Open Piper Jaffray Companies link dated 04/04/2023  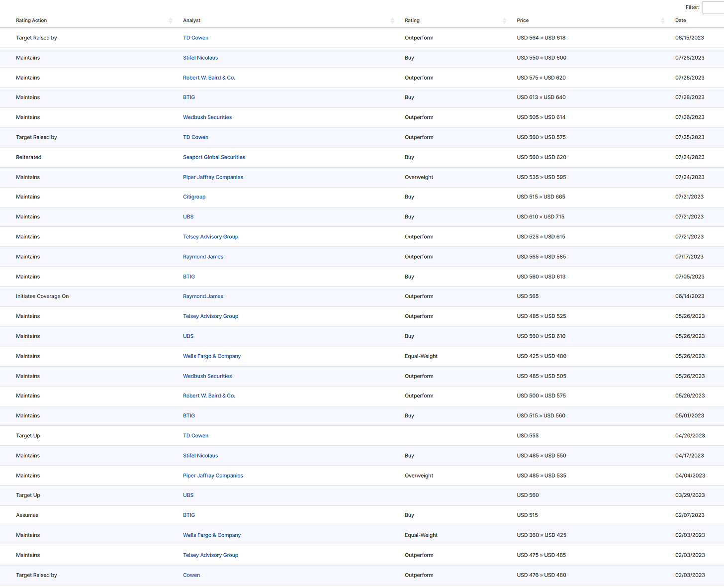(213, 476)
